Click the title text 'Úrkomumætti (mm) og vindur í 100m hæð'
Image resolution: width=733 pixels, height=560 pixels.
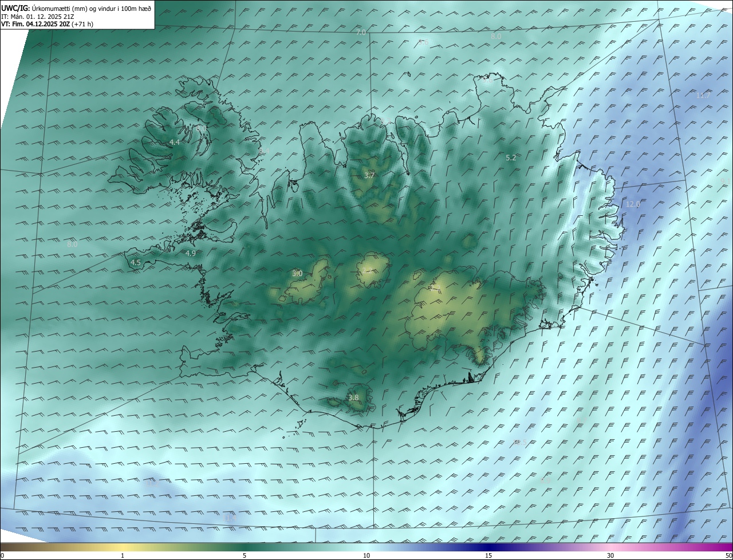pyautogui.click(x=91, y=9)
